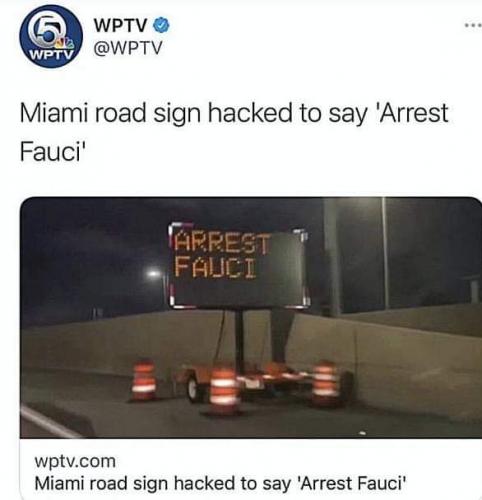
Task: Click the WPTV display name
Action: (x=121, y=26)
